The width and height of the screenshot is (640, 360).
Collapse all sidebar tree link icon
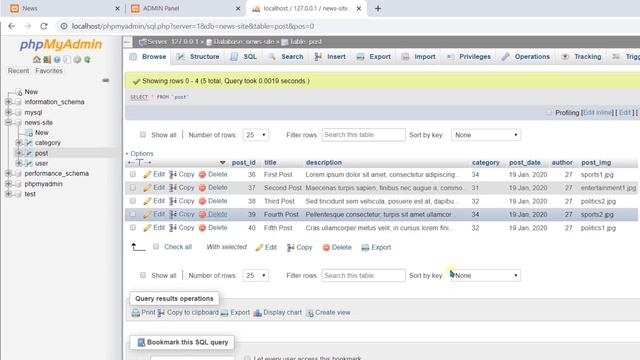[x=106, y=80]
